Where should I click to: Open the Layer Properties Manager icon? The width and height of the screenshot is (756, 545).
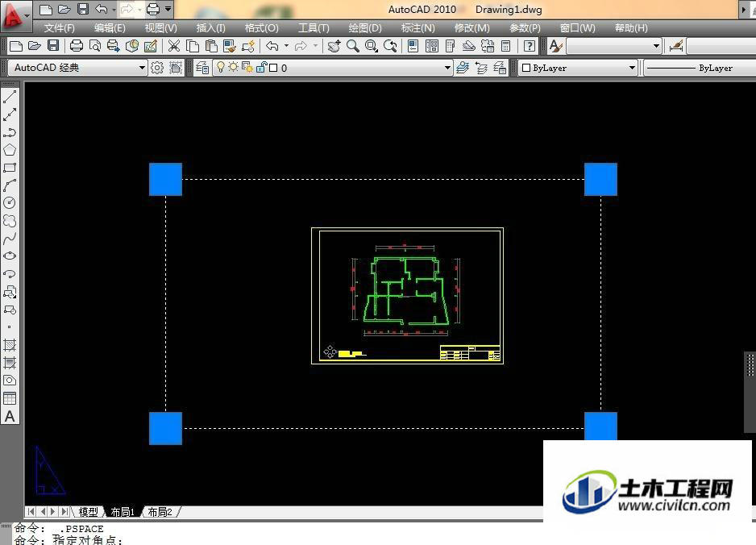(202, 68)
